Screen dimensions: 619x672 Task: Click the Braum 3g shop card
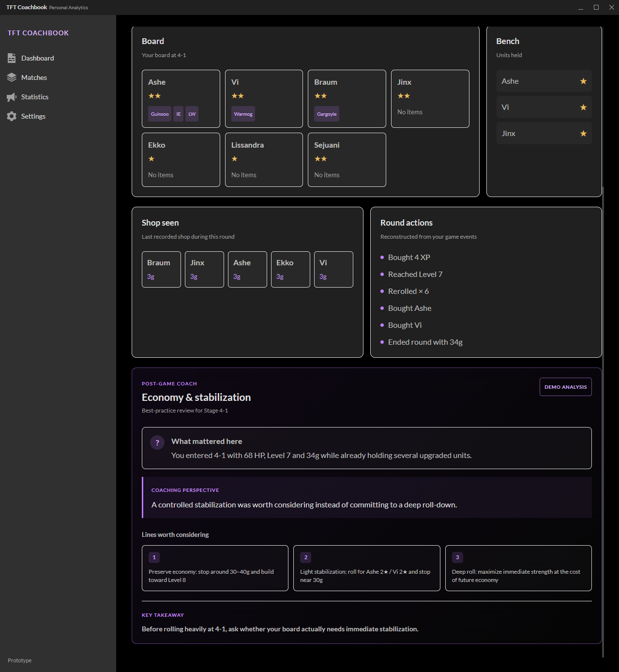tap(161, 269)
